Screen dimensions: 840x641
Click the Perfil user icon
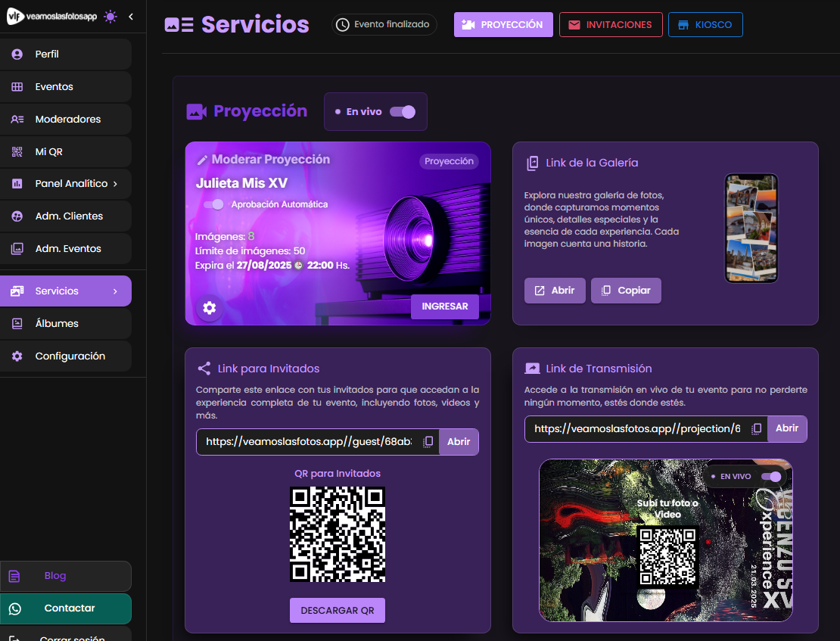coord(17,54)
